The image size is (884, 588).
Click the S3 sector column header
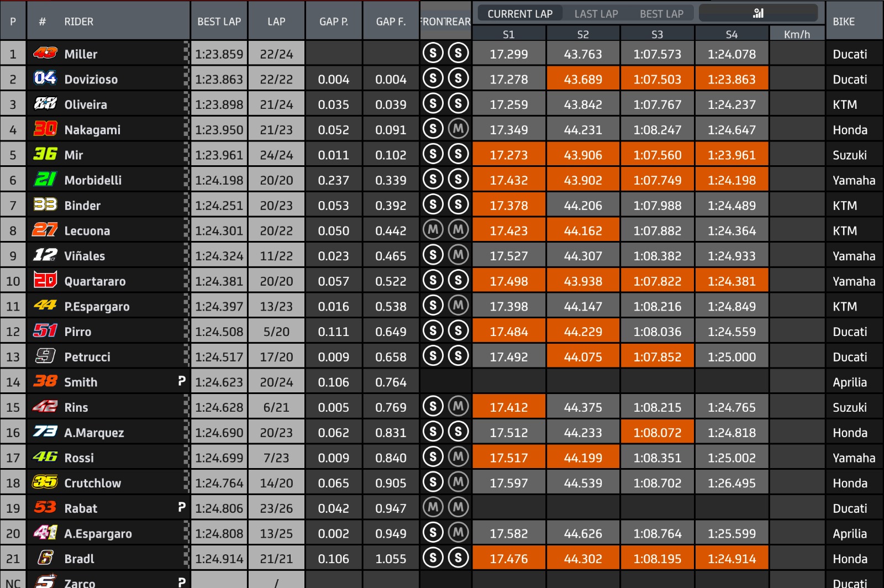(x=657, y=34)
